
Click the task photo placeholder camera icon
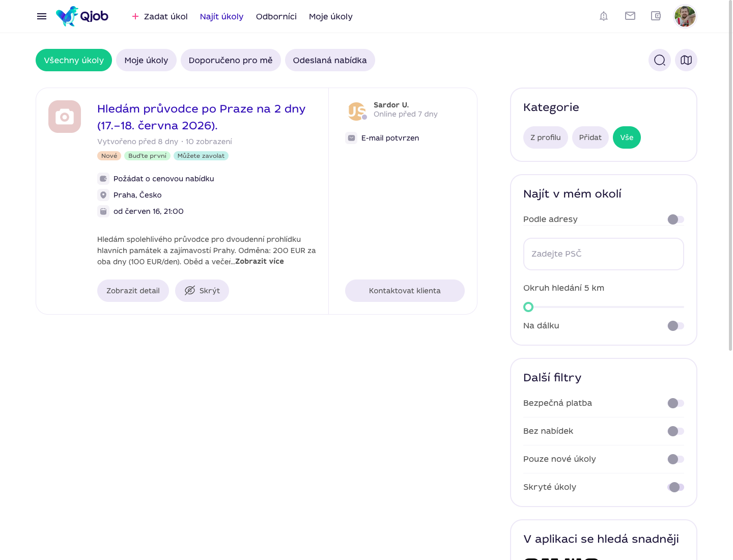point(65,117)
